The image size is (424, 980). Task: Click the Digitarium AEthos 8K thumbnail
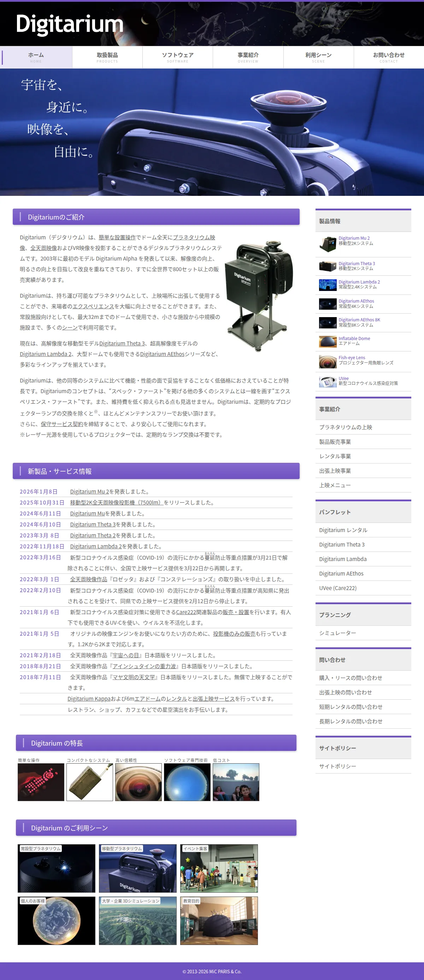point(328,323)
